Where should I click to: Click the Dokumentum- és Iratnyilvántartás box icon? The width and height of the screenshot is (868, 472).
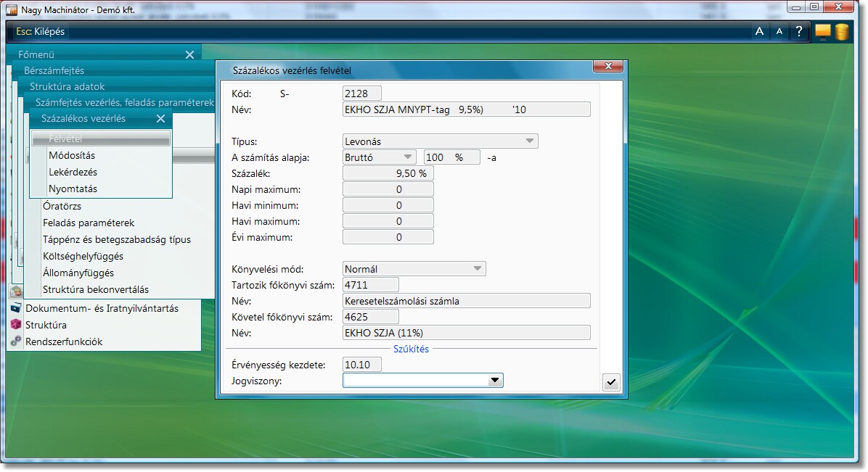[16, 308]
